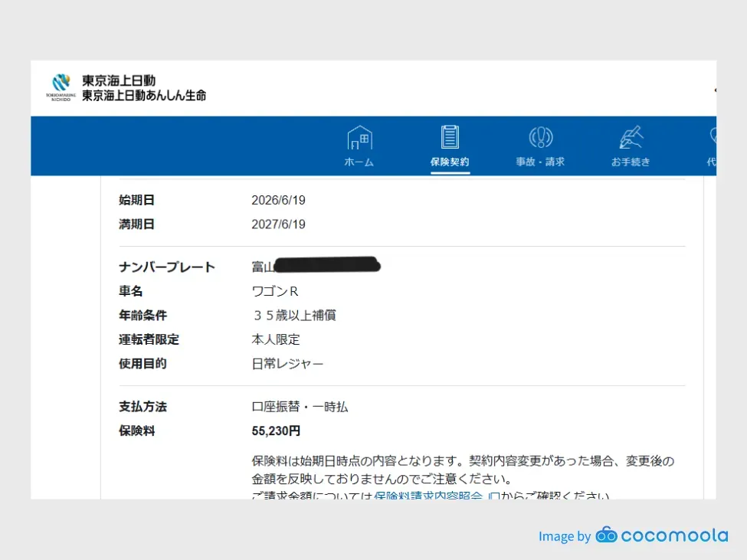Open the ホーム tab
The width and height of the screenshot is (747, 560).
(359, 162)
